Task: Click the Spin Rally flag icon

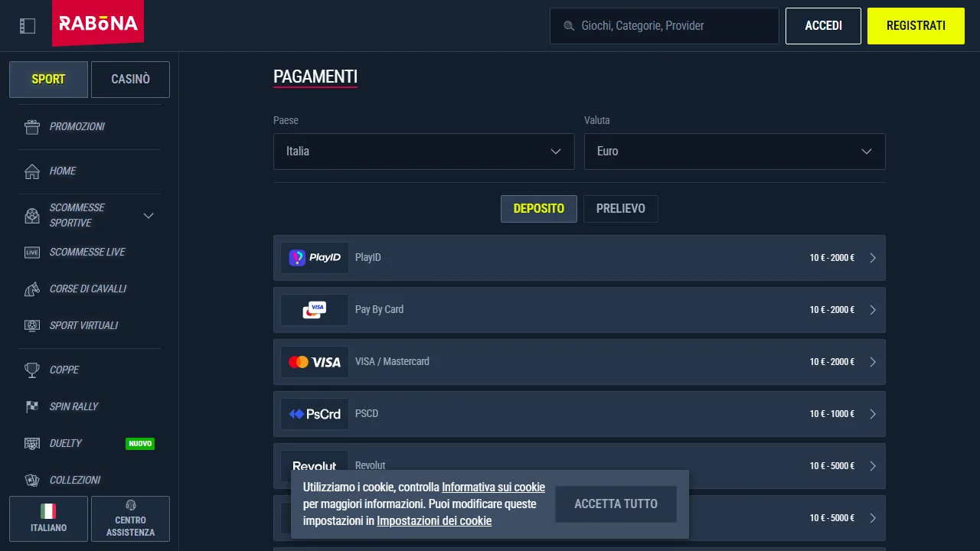Action: (x=32, y=407)
